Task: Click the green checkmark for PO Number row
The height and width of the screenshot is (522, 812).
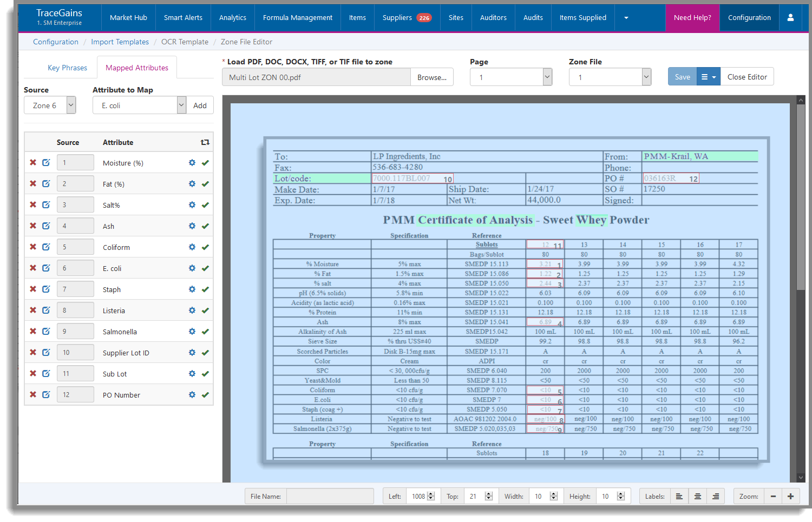Action: pos(205,395)
